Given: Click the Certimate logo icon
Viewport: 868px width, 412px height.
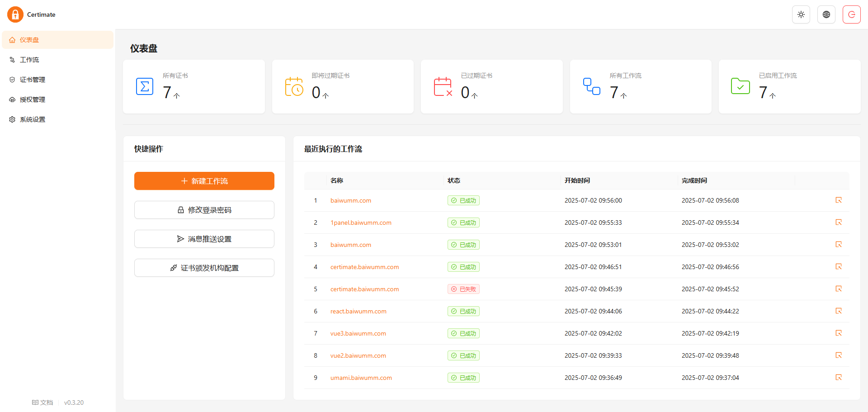Looking at the screenshot, I should [15, 14].
